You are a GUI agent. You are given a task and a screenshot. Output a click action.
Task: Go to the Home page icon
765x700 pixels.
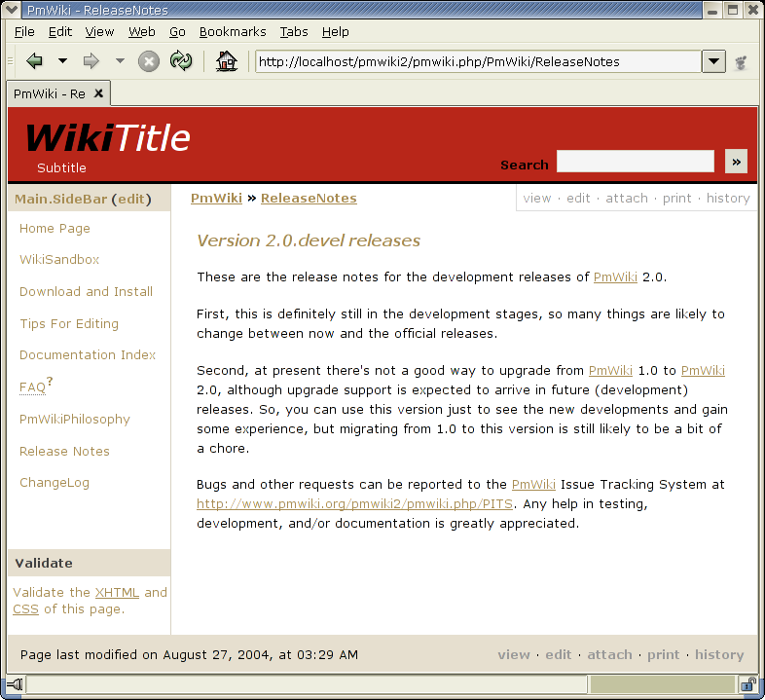227,61
